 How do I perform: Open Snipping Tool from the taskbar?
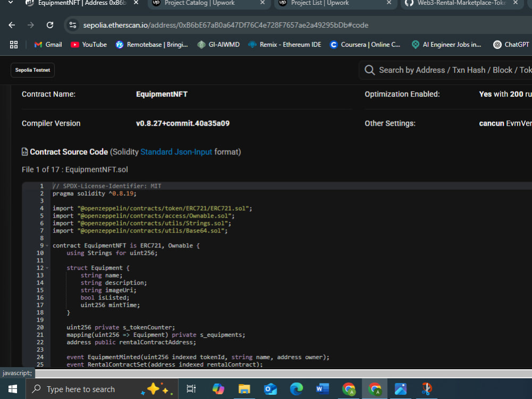click(427, 389)
